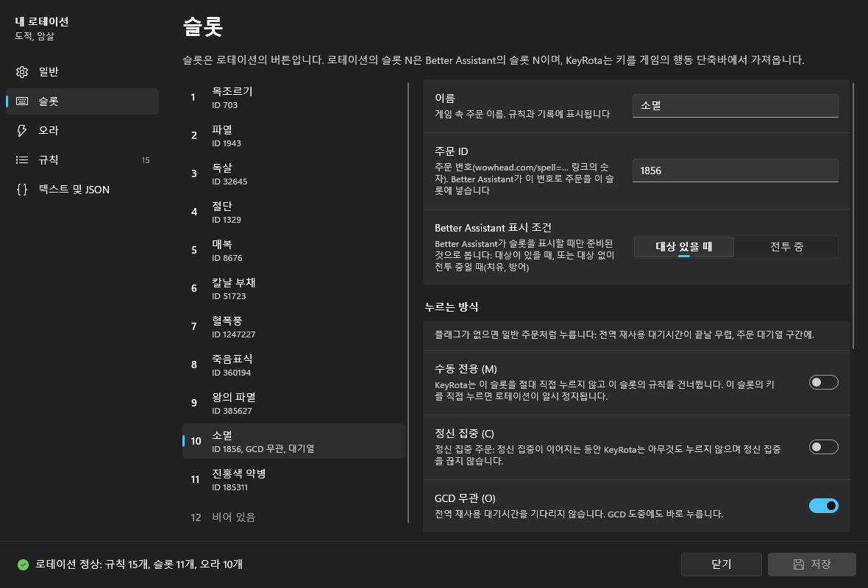The image size is (868, 588).
Task: Open the 일반 section
Action: 82,72
